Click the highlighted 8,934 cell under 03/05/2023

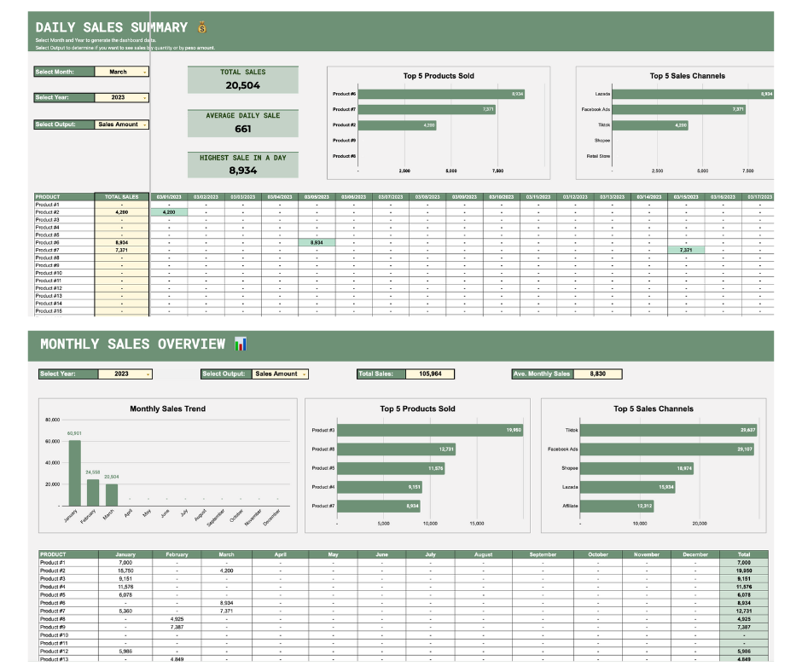click(317, 242)
